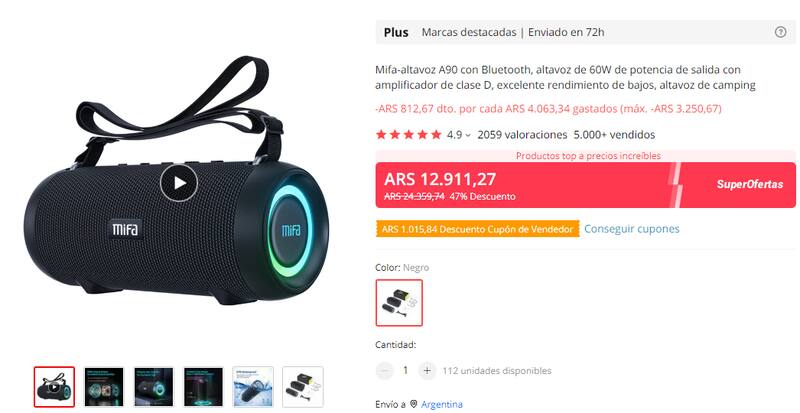Select first thumbnail with video speaker
The image size is (800, 413).
[x=55, y=386]
